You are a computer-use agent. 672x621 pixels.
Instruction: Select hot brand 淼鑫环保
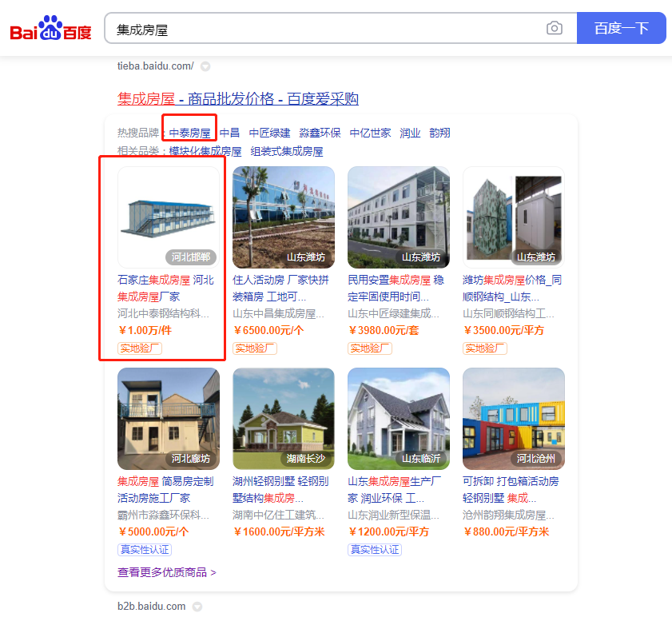(320, 133)
